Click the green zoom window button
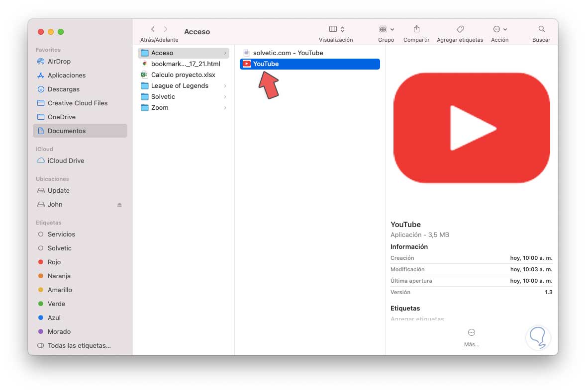 coord(61,32)
